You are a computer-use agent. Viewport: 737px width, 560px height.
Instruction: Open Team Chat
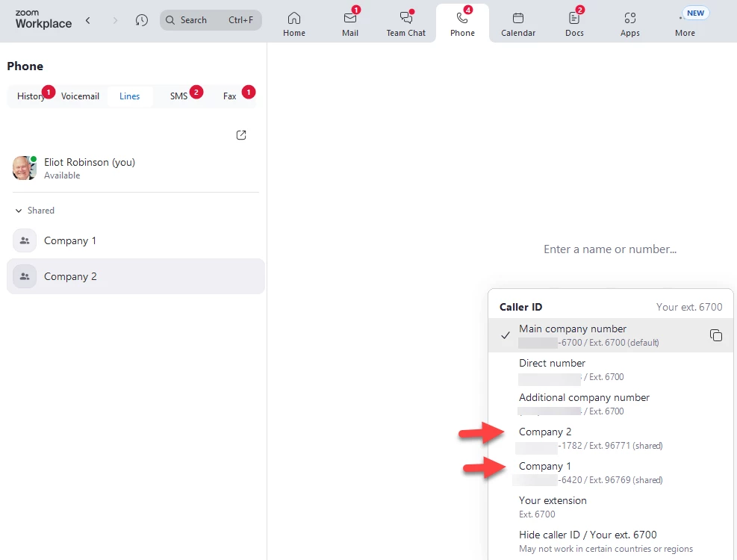click(406, 23)
